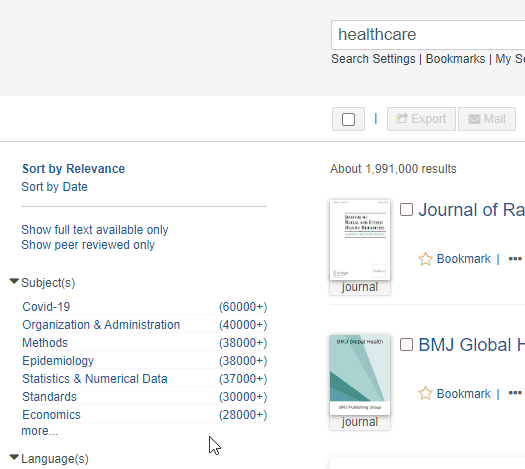Check the BMJ Global Health result checkbox
This screenshot has height=469, width=525.
(x=406, y=344)
